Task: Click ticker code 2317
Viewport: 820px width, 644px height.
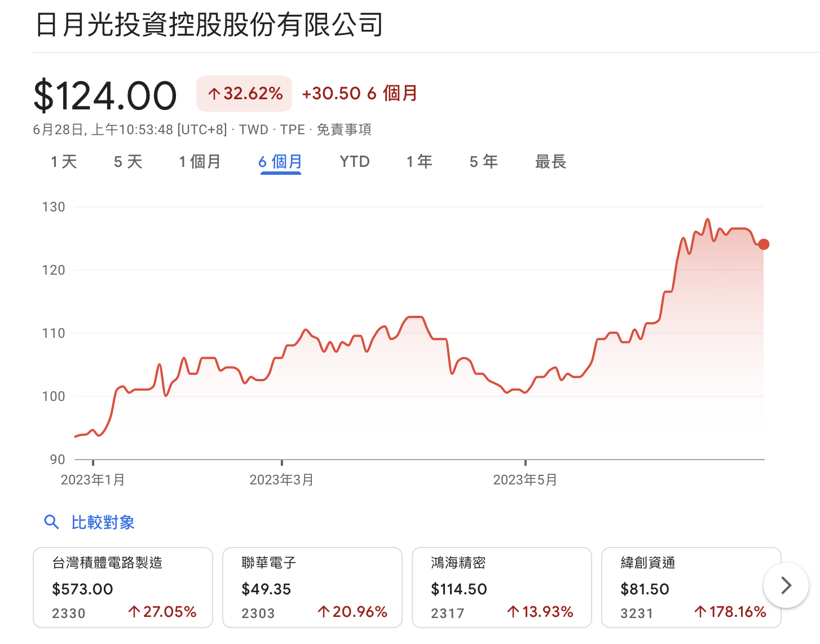Action: point(448,614)
